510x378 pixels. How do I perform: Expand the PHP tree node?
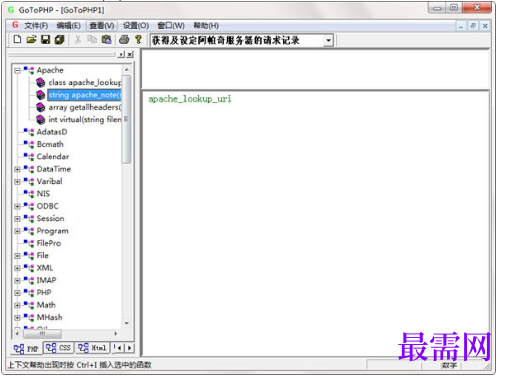[17, 293]
